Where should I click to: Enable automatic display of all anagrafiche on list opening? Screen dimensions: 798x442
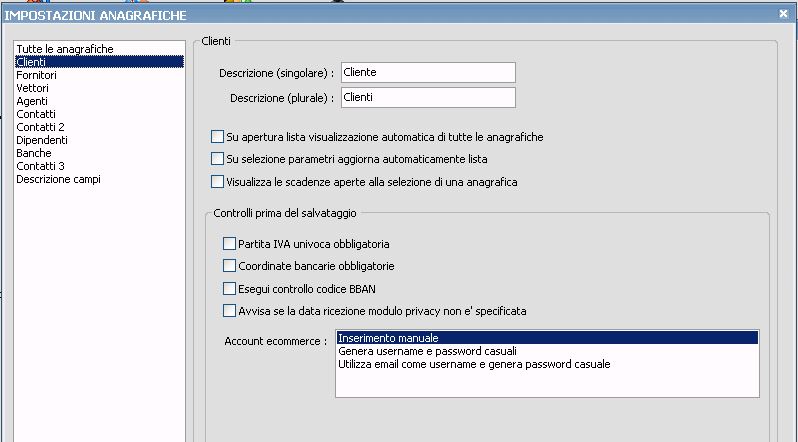(218, 136)
